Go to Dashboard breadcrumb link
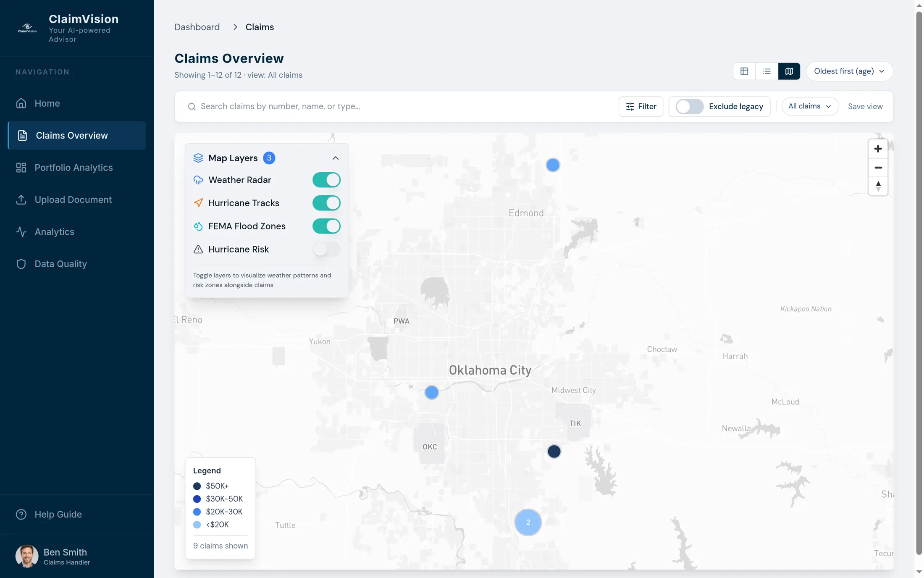 [197, 27]
